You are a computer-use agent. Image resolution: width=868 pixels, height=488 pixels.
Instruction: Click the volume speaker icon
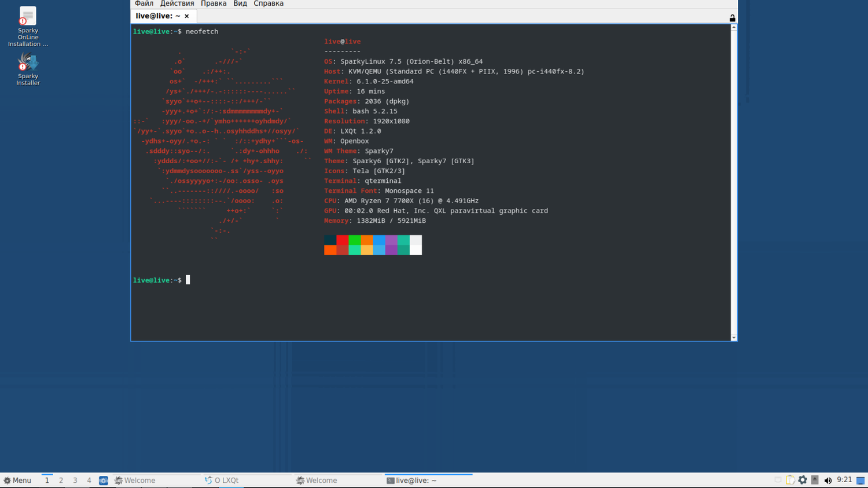click(827, 480)
